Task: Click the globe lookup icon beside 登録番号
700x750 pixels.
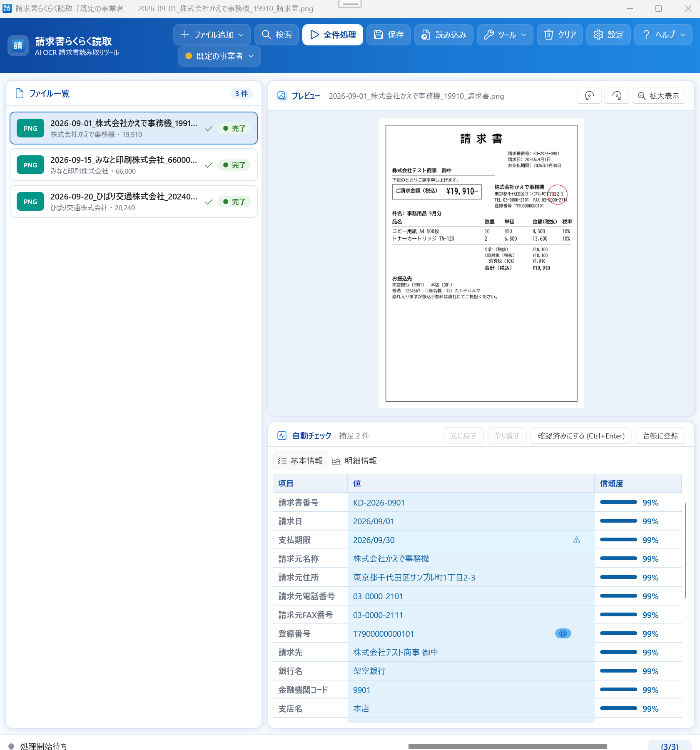Action: pyautogui.click(x=563, y=633)
